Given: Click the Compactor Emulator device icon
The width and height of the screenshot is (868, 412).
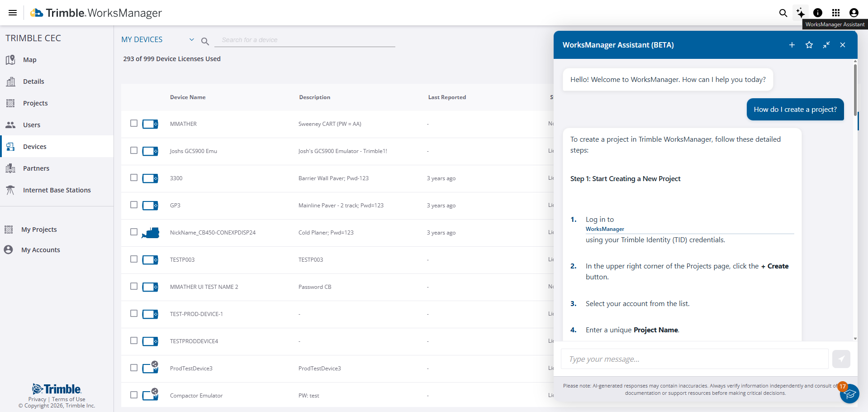Looking at the screenshot, I should 150,394.
